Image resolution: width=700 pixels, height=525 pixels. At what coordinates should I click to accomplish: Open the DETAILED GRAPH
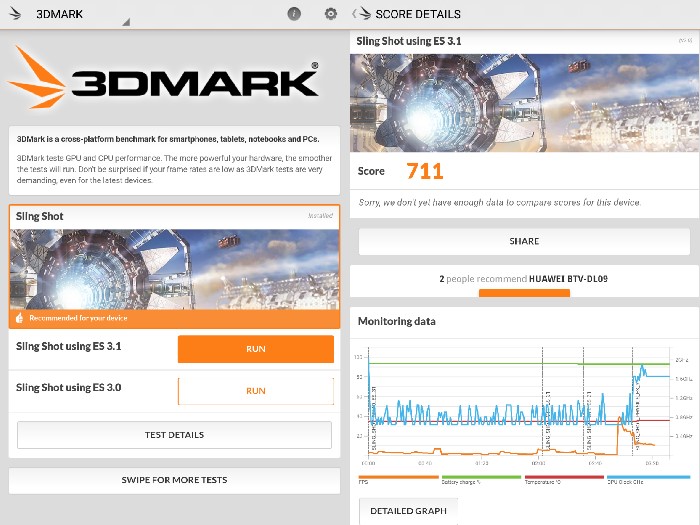coord(408,511)
